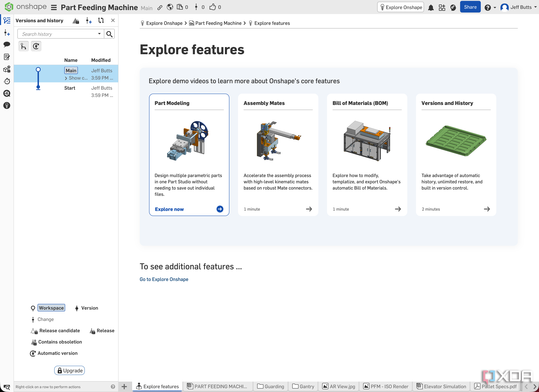The height and width of the screenshot is (392, 539).
Task: Click Explore Onshape breadcrumb link
Action: click(x=164, y=23)
